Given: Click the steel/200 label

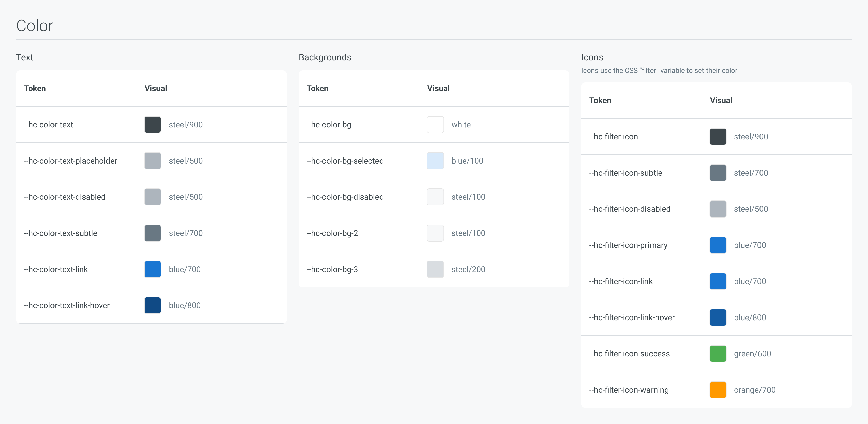Looking at the screenshot, I should 468,269.
